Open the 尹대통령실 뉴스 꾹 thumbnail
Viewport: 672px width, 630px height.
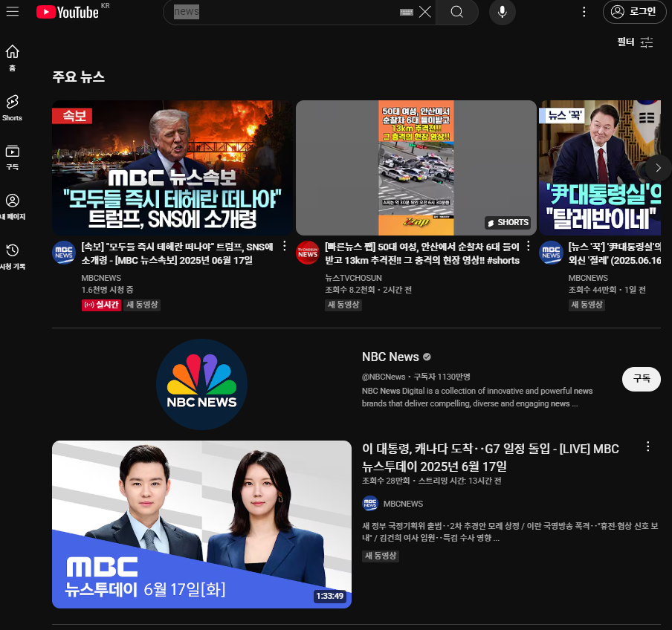(x=600, y=167)
